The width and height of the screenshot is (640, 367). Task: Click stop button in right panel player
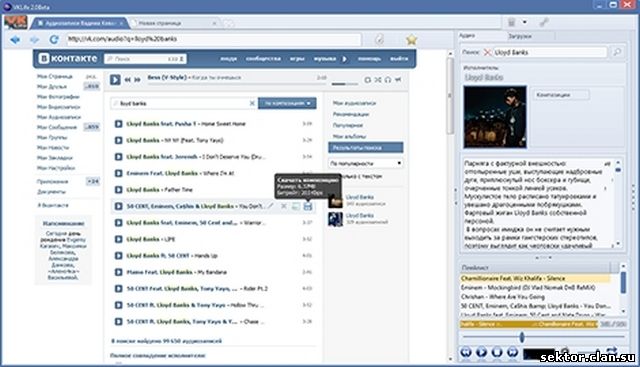tap(497, 352)
